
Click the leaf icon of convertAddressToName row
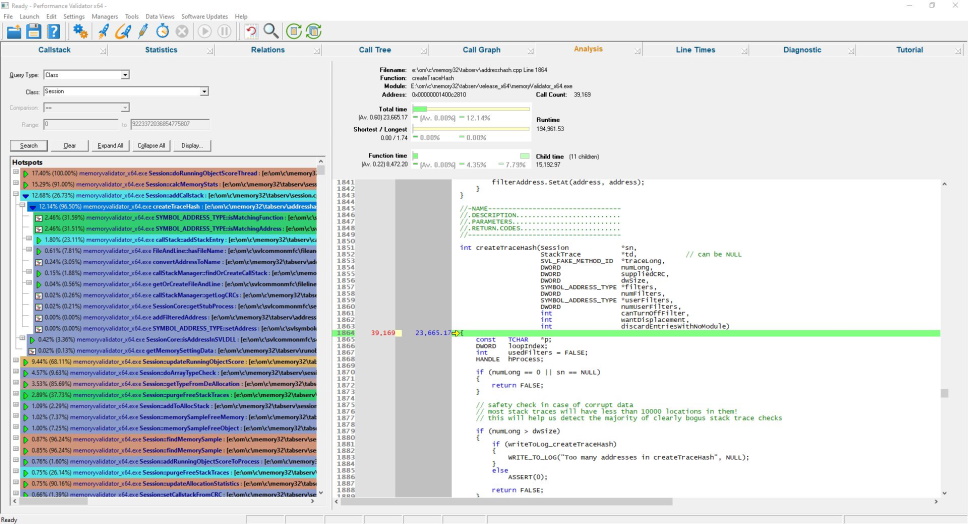point(39,263)
